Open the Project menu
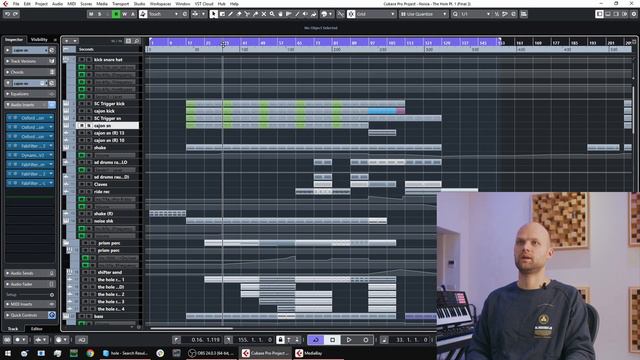 pyautogui.click(x=41, y=4)
